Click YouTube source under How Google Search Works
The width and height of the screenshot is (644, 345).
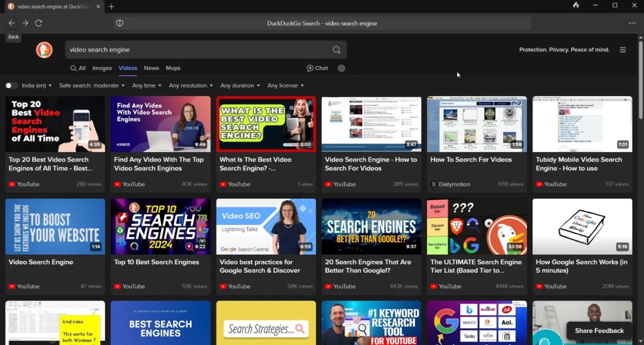(x=551, y=287)
